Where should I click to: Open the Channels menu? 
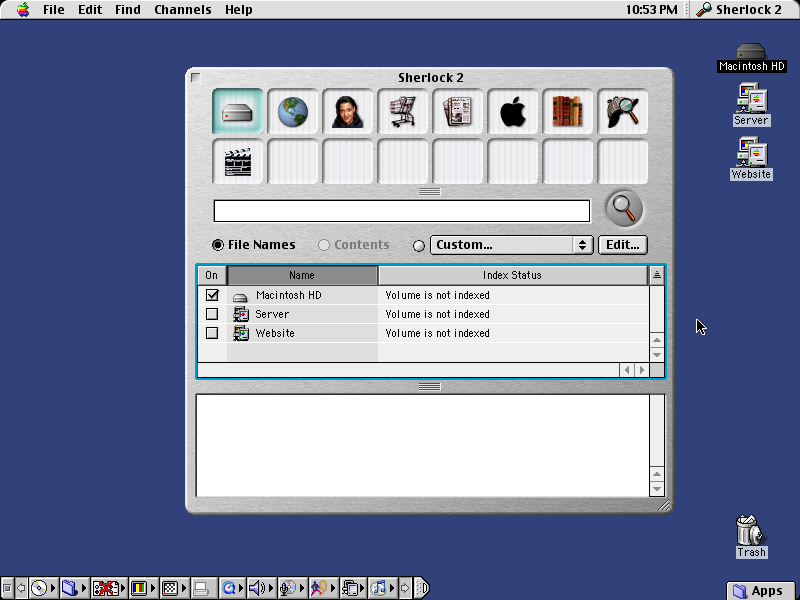pos(182,9)
